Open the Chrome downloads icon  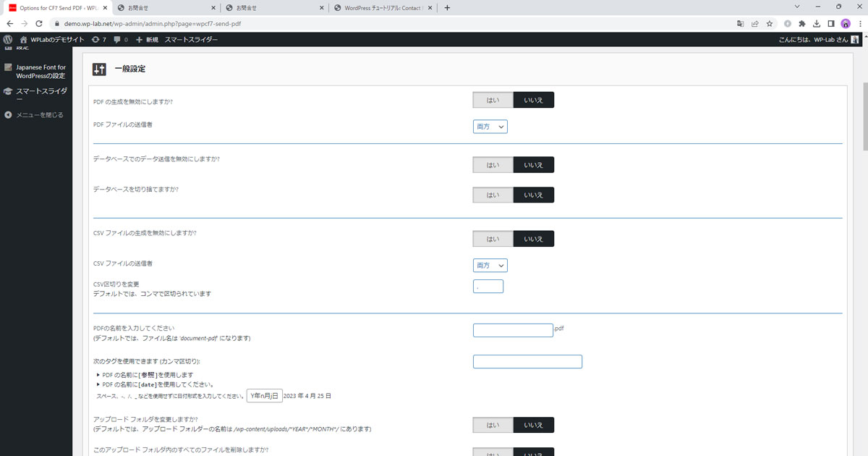(817, 23)
